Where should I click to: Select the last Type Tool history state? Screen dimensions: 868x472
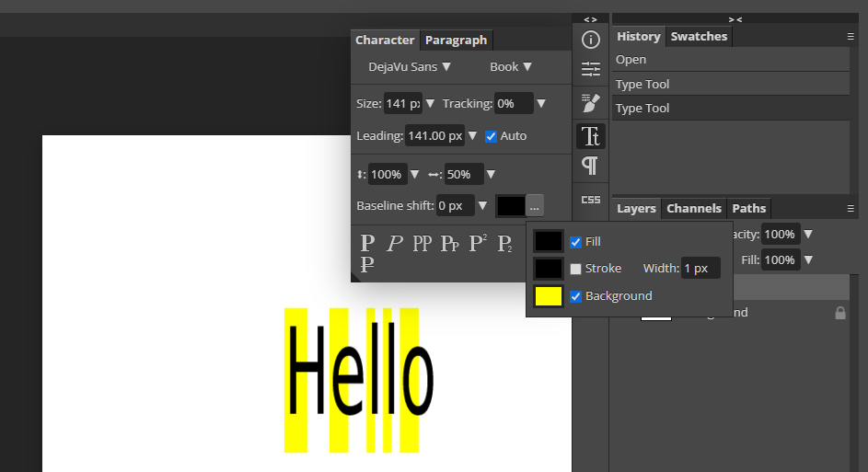pos(731,108)
